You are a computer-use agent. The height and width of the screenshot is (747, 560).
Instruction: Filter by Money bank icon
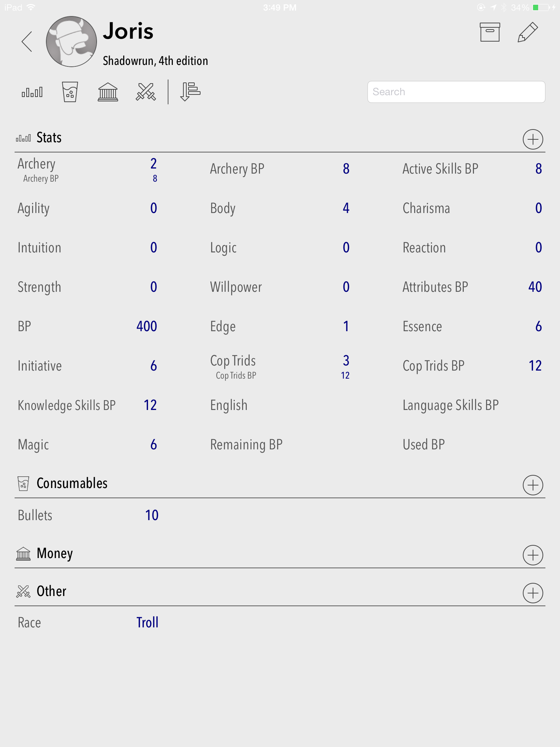point(108,92)
